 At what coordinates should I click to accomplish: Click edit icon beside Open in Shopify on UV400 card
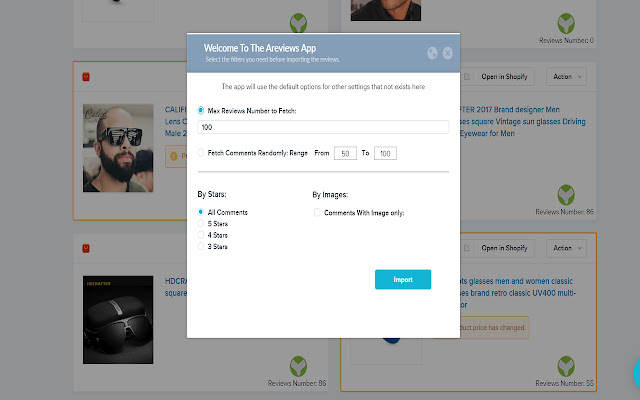point(467,248)
